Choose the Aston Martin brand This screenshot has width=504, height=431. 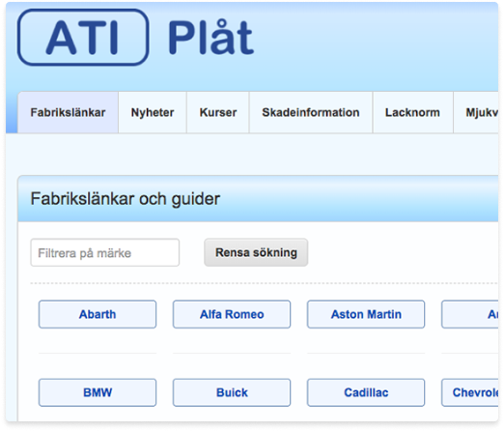pyautogui.click(x=366, y=314)
